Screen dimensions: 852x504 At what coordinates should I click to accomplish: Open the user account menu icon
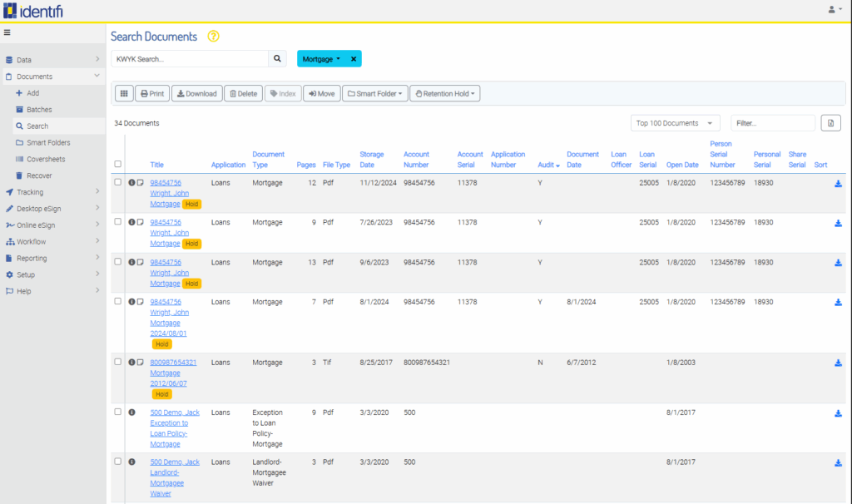point(835,9)
